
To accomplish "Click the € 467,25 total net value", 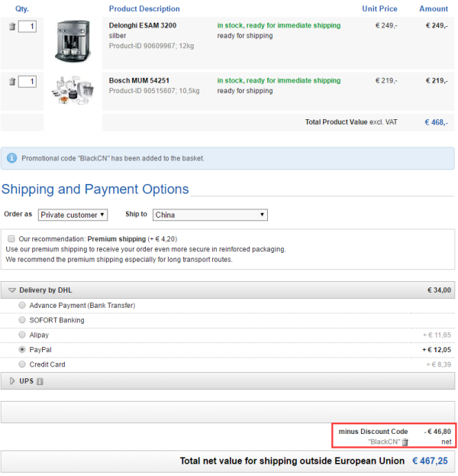I will [x=430, y=461].
